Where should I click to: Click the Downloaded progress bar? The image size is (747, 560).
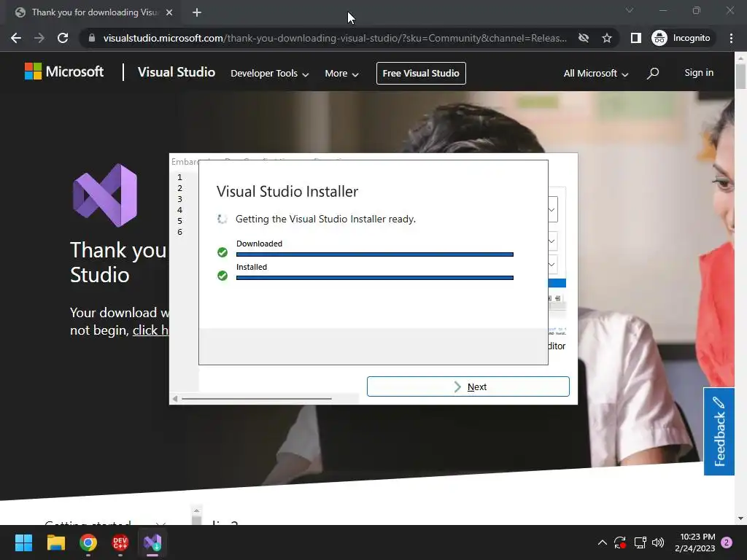pyautogui.click(x=374, y=254)
